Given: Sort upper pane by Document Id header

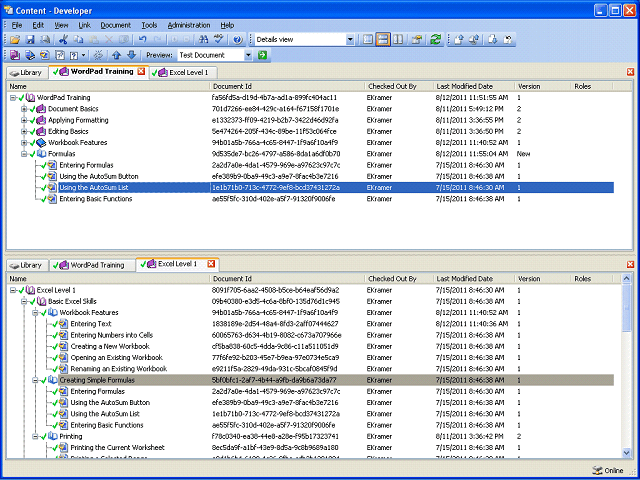Looking at the screenshot, I should point(287,87).
